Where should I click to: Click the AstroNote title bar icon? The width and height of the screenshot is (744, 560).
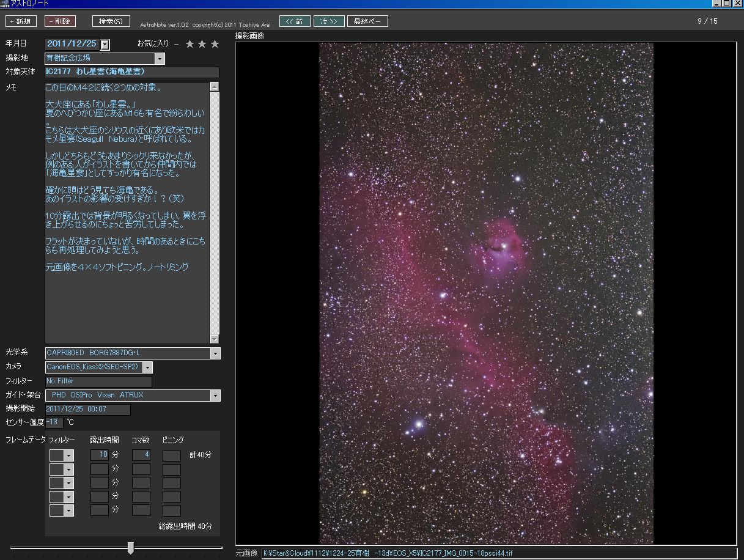5,4
